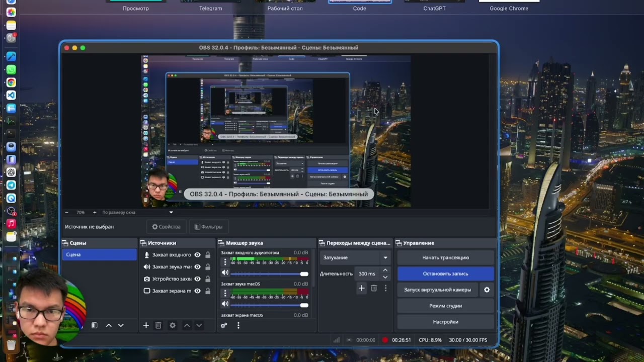Screen dimensions: 644x362
Task: Open virtual camera settings gear
Action: [487, 290]
